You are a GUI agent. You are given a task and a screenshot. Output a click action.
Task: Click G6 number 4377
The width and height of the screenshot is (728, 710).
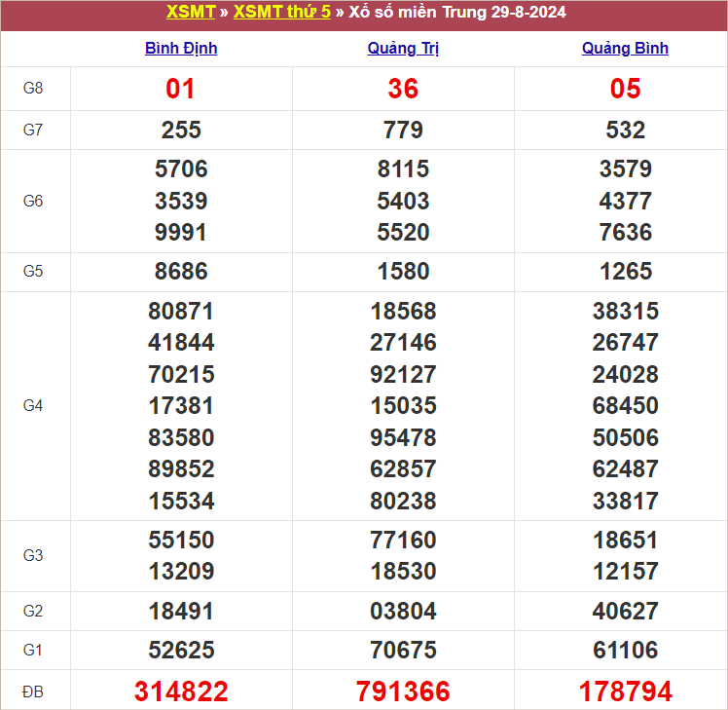click(x=626, y=202)
